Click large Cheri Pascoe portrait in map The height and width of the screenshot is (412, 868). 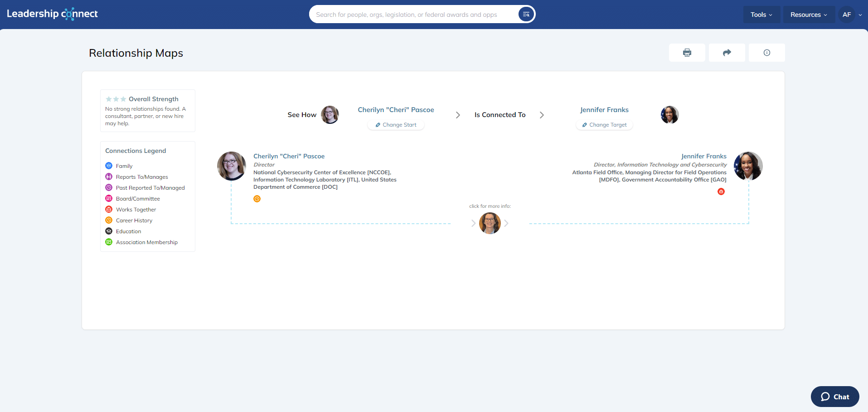(x=232, y=166)
